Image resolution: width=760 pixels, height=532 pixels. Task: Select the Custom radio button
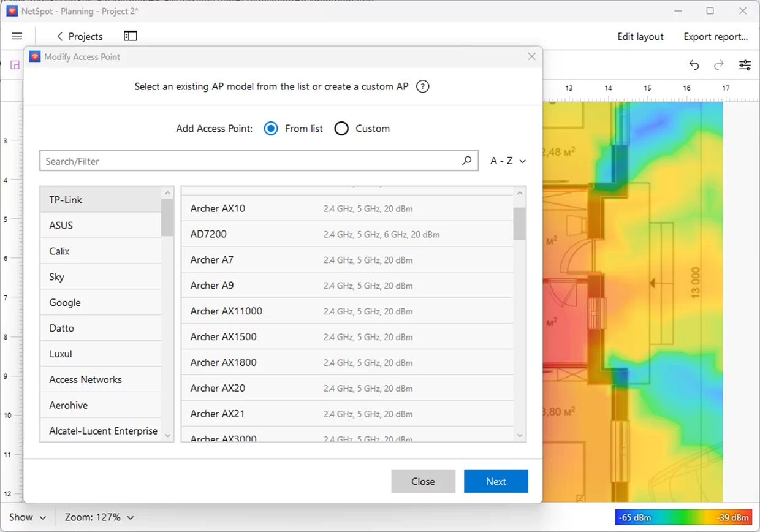(x=341, y=128)
